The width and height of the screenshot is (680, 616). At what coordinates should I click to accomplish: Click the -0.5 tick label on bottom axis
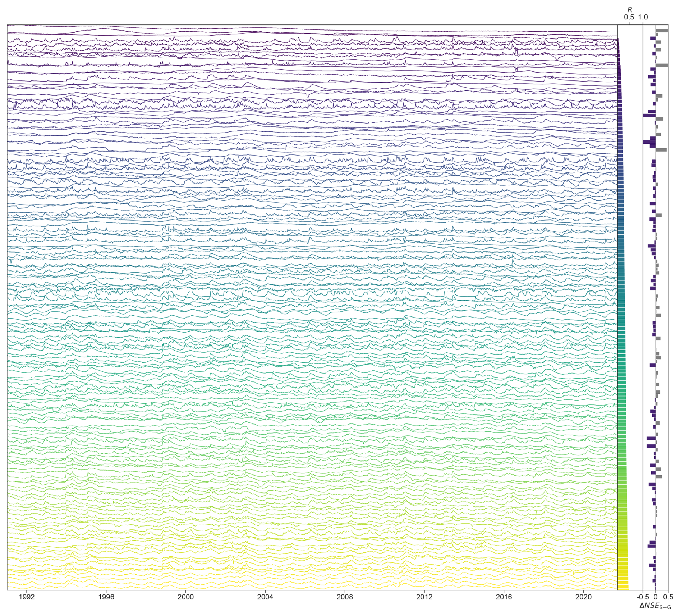click(x=643, y=597)
